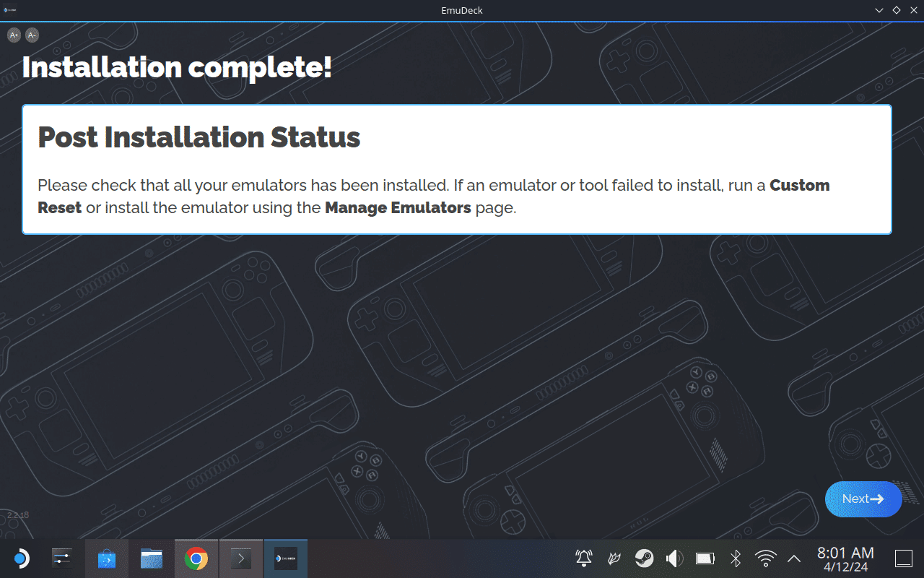Click the bold Manage Emulators text
Screen dimensions: 924x578
[398, 208]
